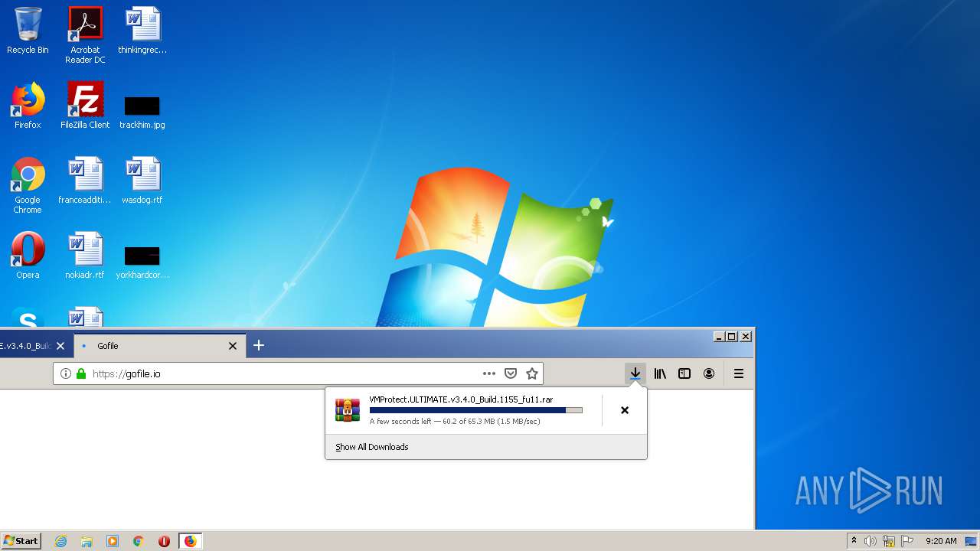Image resolution: width=980 pixels, height=551 pixels.
Task: Select the trackhim.jpg desktop file
Action: coord(142,112)
